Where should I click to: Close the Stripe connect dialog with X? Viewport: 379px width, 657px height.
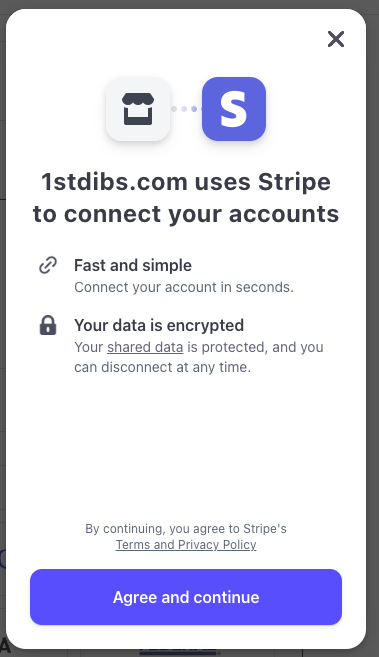coord(335,39)
